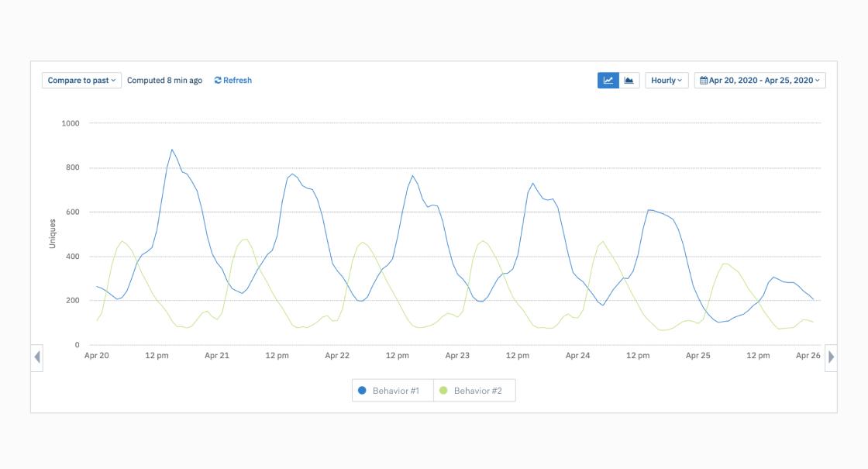Screen dimensions: 868x469
Task: Click the Apr 21 axis label
Action: coord(216,356)
